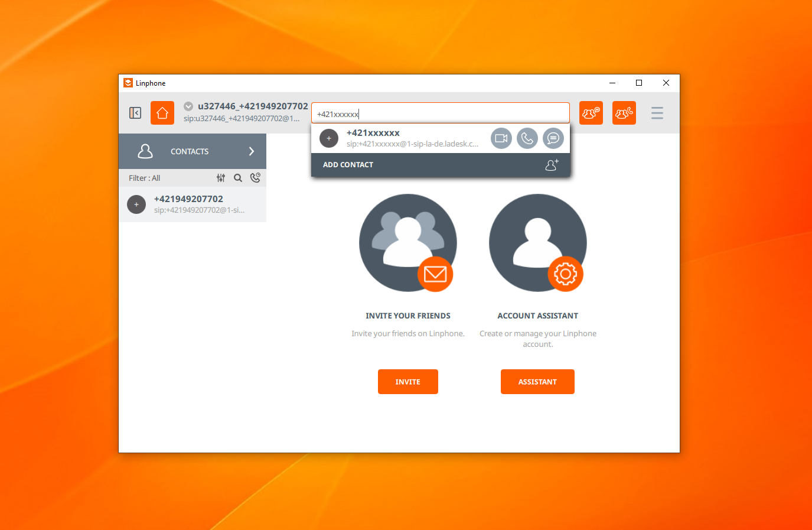Show the call history filter icon
Viewport: 812px width, 530px height.
click(x=255, y=178)
